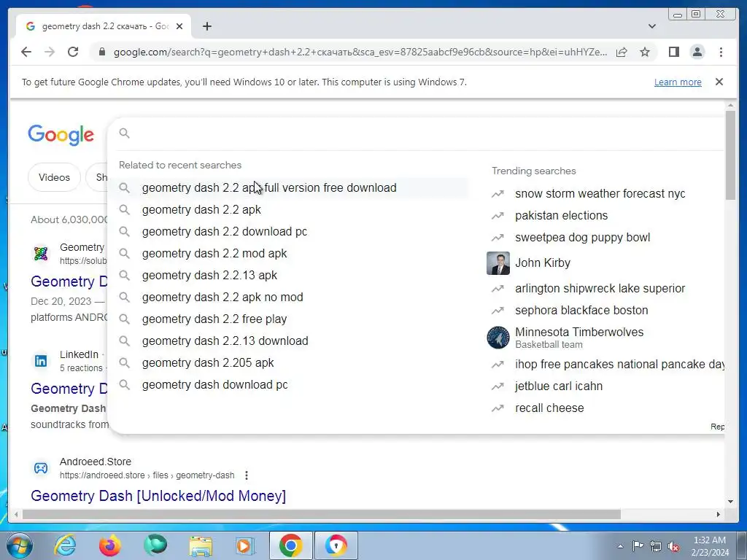Expand the tab search chevron
The height and width of the screenshot is (560, 747).
(x=652, y=26)
